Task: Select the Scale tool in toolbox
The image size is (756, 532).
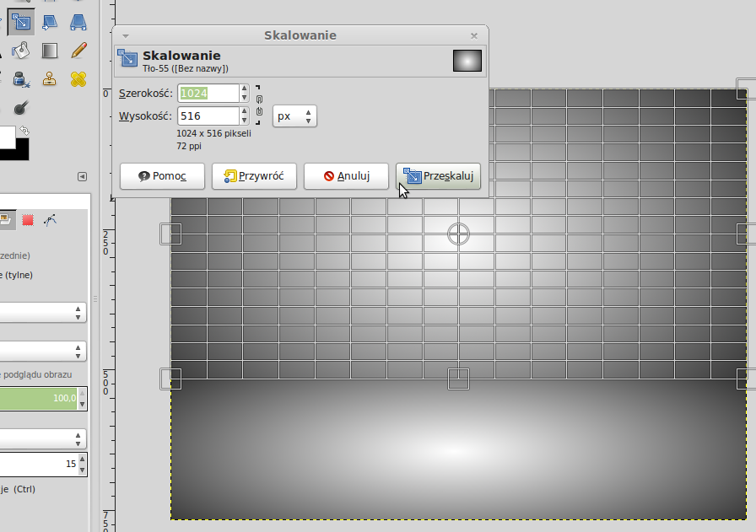Action: tap(21, 21)
